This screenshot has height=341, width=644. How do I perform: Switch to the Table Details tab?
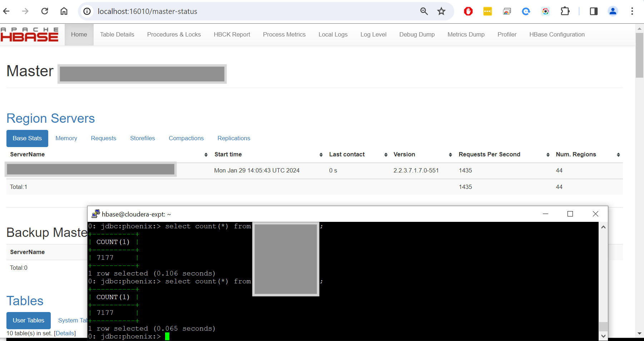click(117, 34)
